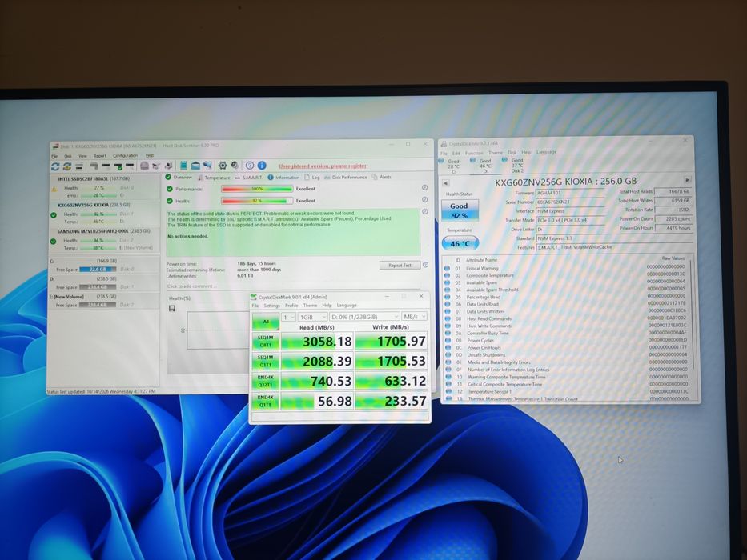Screen dimensions: 747x560
Task: Click the blue information icon in toolbar
Action: 262,166
